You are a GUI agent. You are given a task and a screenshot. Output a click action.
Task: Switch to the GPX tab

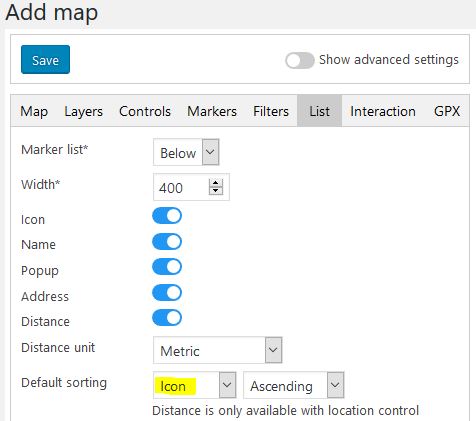point(447,111)
